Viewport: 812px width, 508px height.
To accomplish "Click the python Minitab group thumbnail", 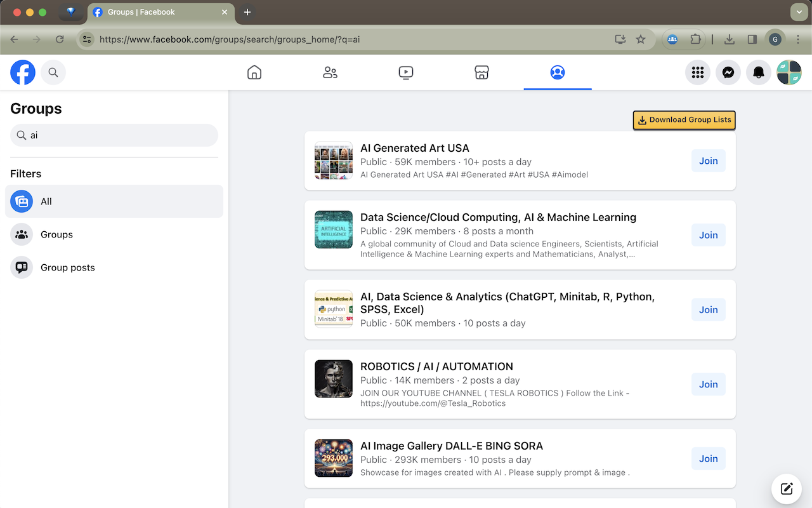I will [334, 309].
